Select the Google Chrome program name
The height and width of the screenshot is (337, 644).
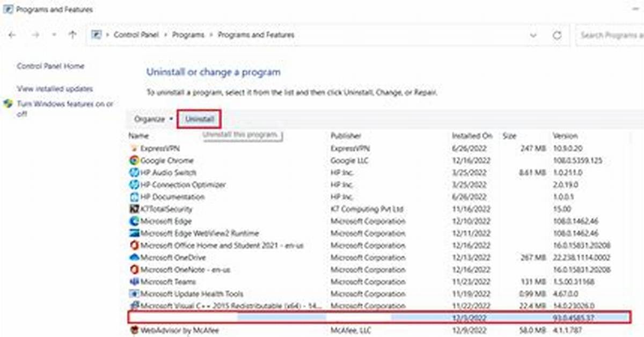coord(167,160)
